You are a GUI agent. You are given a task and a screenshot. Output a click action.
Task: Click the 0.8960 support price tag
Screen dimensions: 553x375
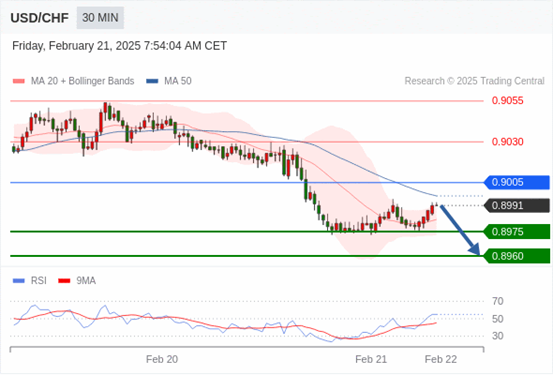click(x=517, y=256)
